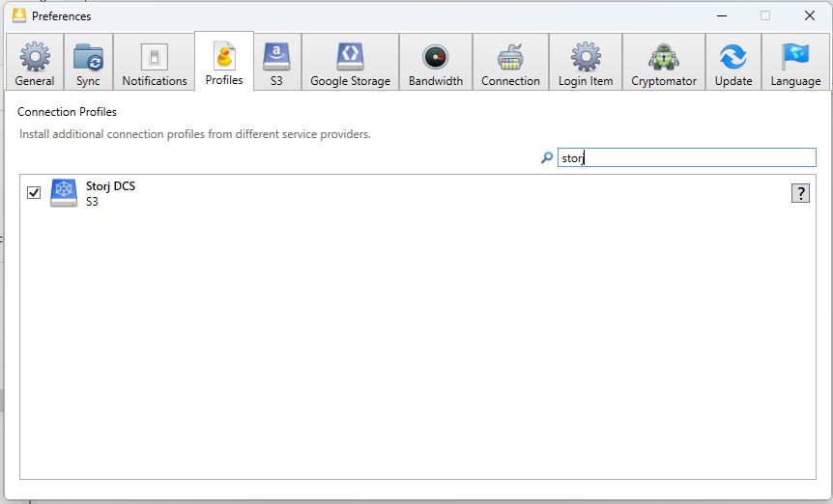Open the Cryptomator robot icon
Image resolution: width=833 pixels, height=504 pixels.
tap(664, 57)
